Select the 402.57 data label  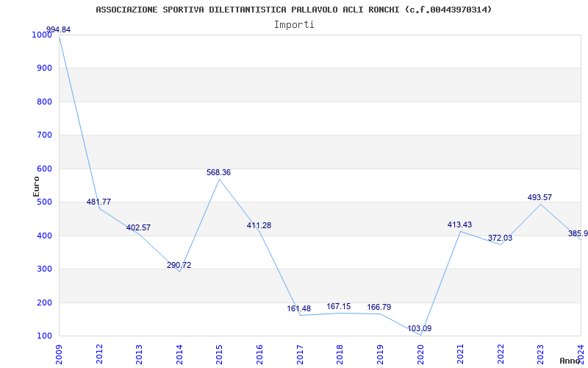(x=138, y=227)
